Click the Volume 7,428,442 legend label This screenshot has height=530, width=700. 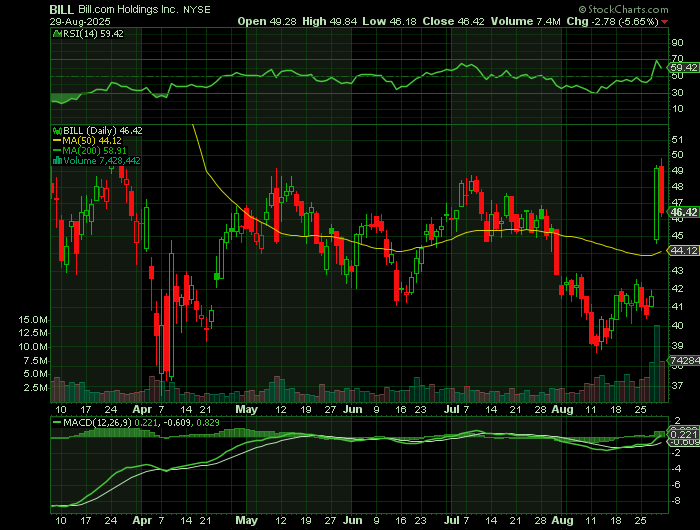(102, 160)
